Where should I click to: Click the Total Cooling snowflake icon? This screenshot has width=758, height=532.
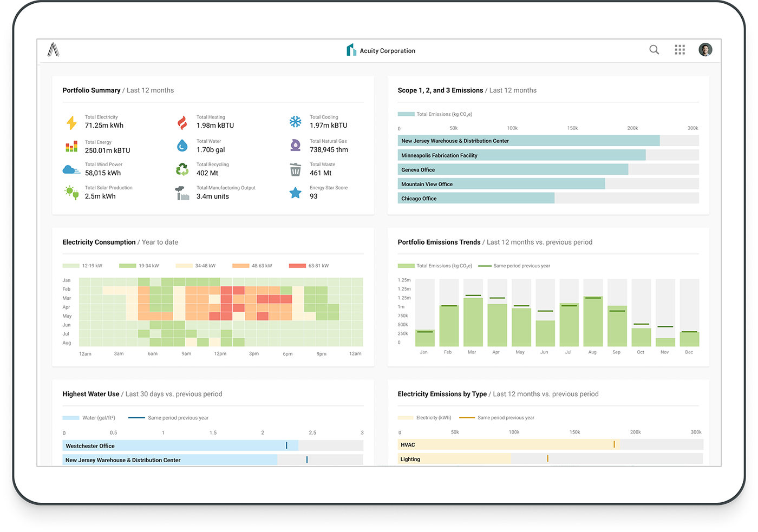click(x=295, y=121)
